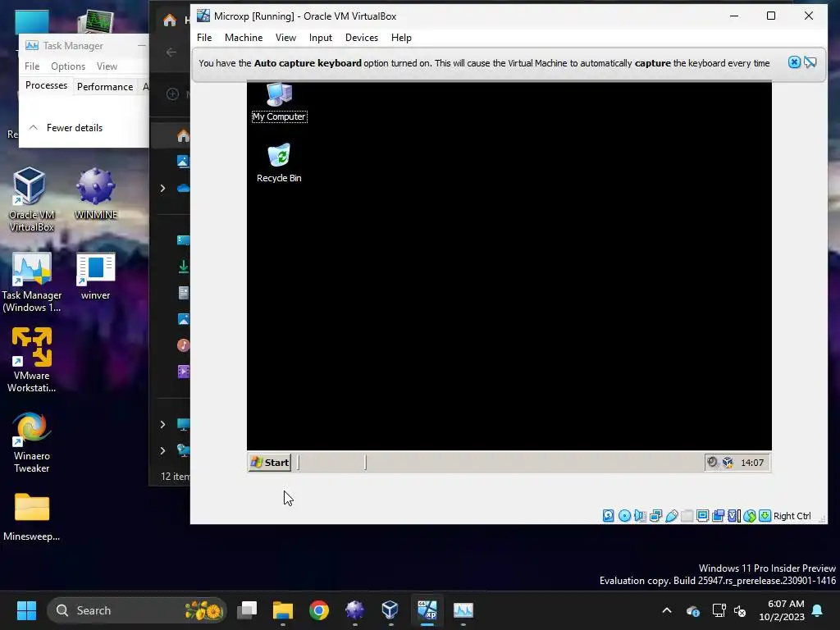Select My Computer icon on XP guest desktop
840x630 pixels.
[279, 103]
